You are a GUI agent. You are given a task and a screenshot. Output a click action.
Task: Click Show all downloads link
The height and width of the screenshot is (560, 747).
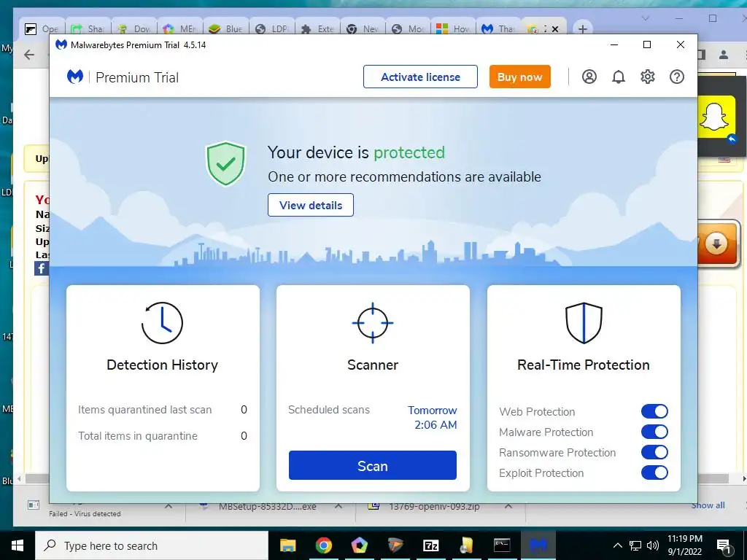[x=708, y=506]
